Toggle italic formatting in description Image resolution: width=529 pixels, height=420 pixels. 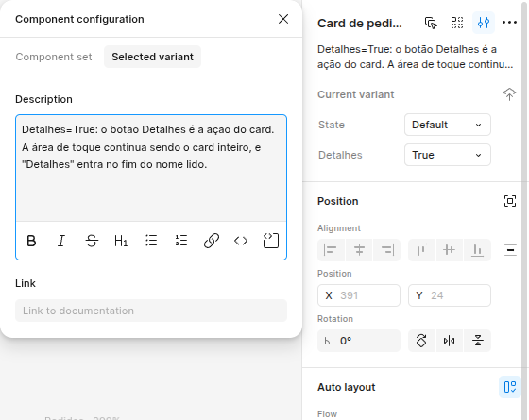pyautogui.click(x=61, y=241)
